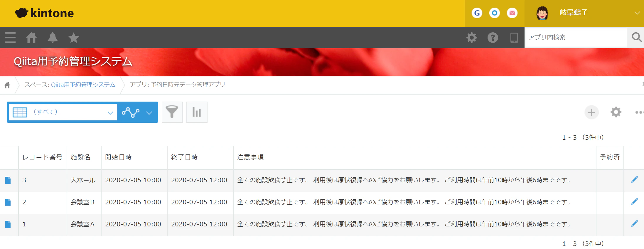644x249 pixels.
Task: Expand the user account dropdown chevron
Action: pos(637,13)
